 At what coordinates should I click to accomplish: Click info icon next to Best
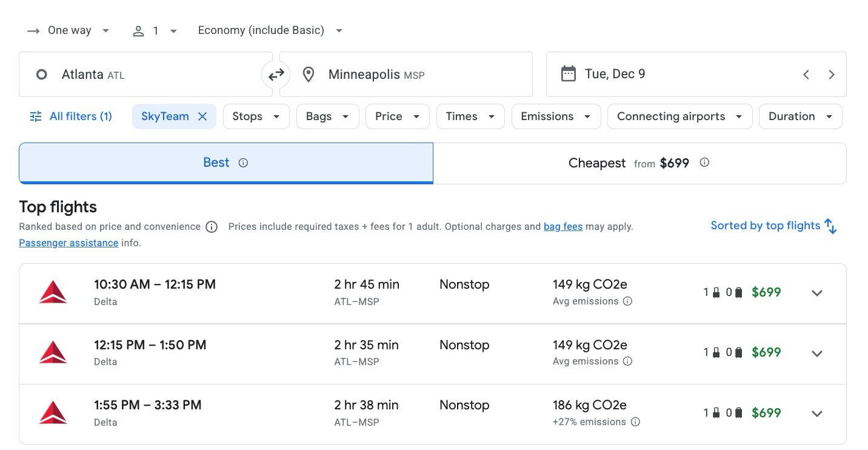[x=243, y=163]
